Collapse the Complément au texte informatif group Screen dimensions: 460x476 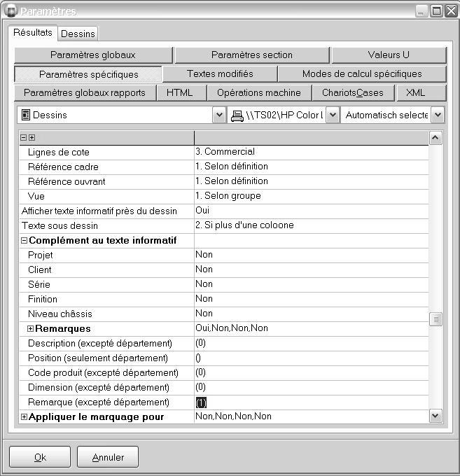[x=24, y=241]
